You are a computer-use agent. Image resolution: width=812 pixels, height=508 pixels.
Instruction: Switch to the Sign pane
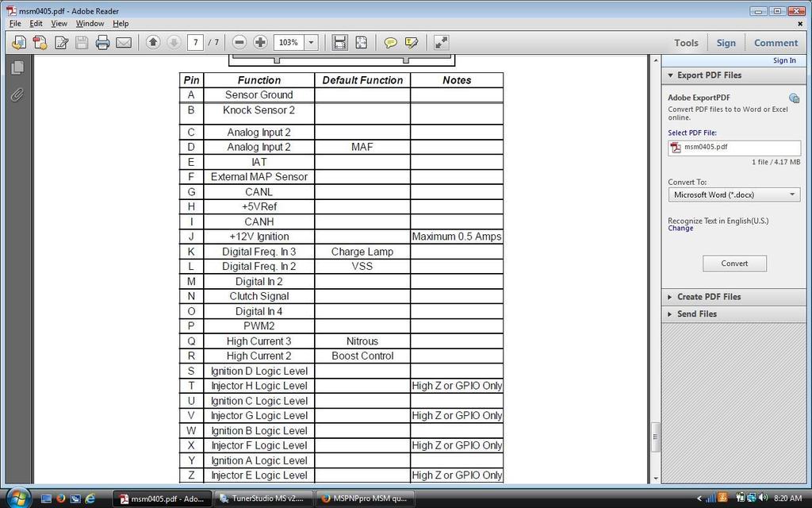click(x=726, y=43)
